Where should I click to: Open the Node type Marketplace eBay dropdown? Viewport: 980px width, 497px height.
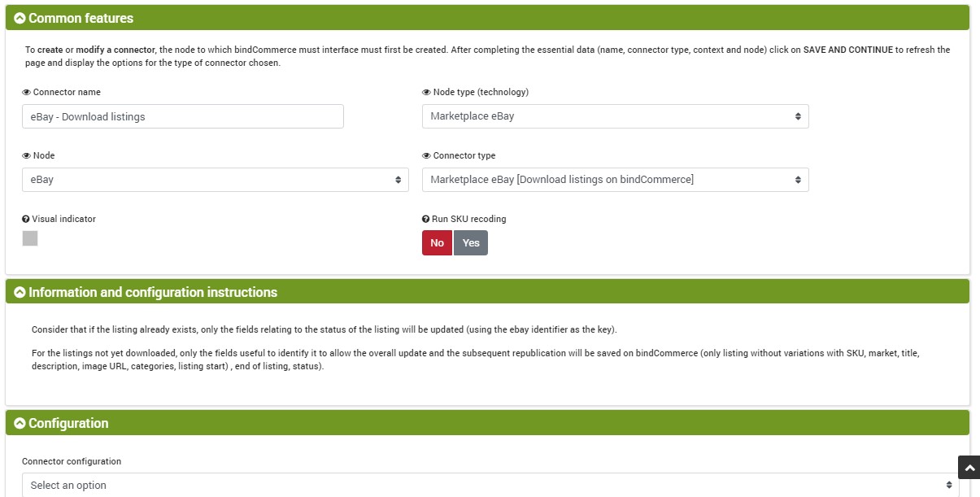coord(616,116)
